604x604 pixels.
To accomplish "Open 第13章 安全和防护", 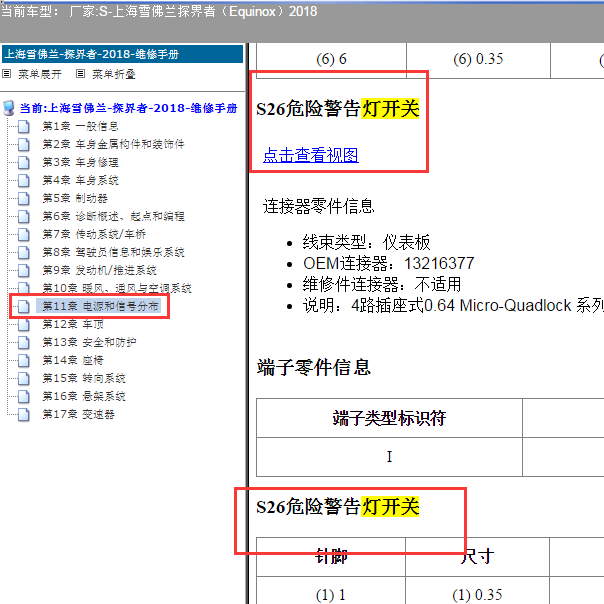I will (x=89, y=342).
